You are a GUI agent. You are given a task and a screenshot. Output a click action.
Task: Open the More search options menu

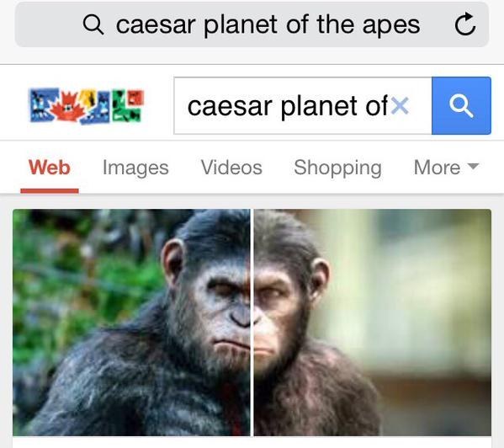[x=446, y=168]
